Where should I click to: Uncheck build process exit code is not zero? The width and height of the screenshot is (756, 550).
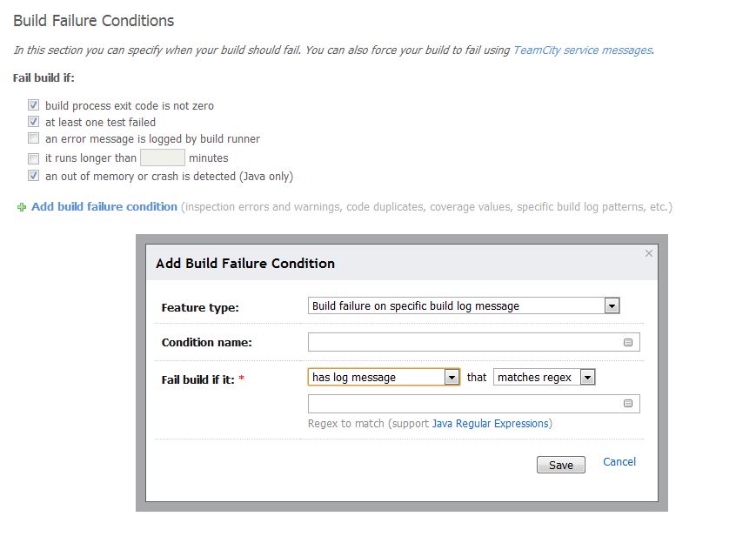tap(33, 104)
